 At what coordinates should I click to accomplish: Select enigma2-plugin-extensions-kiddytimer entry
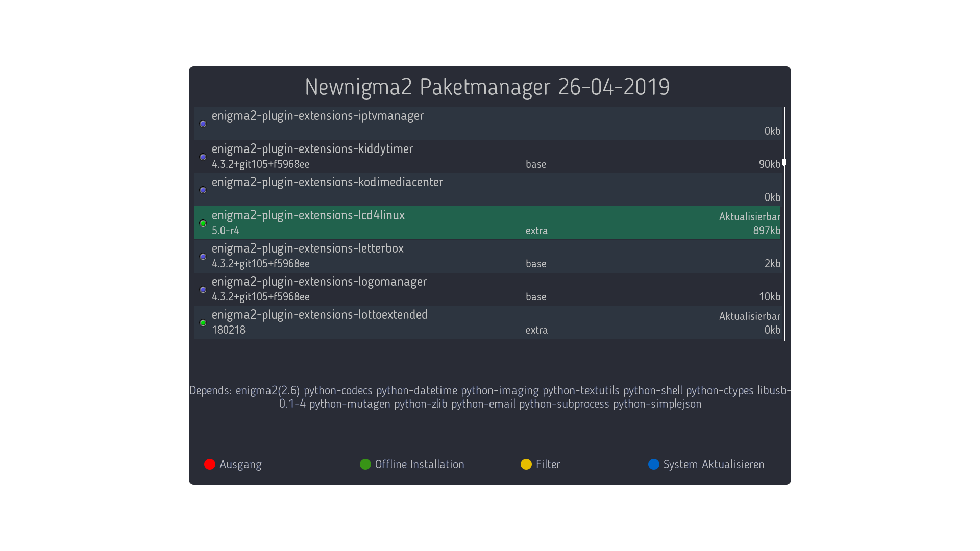[487, 157]
